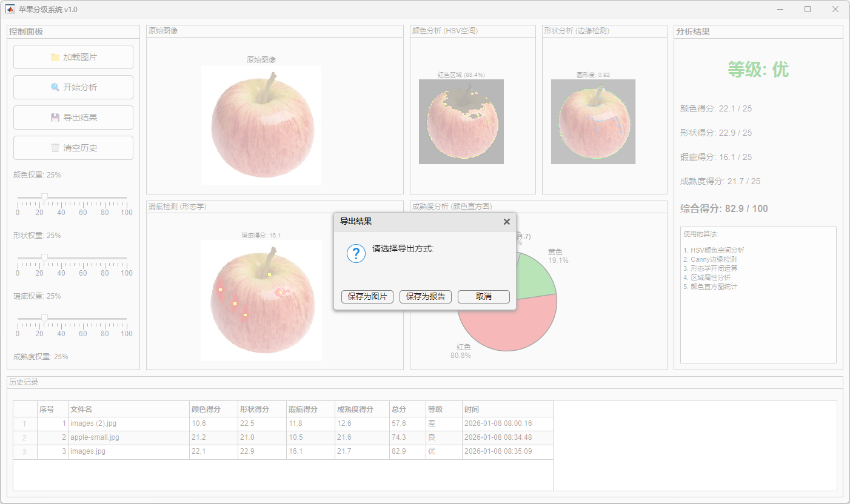Screen dimensions: 850x504
Task: Select file cell images.jpg
Action: (x=129, y=451)
